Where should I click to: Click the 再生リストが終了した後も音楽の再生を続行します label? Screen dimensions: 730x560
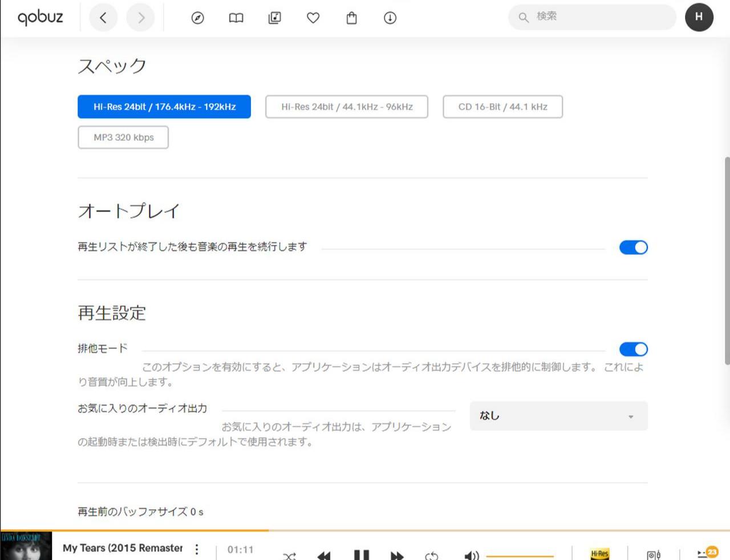(192, 246)
